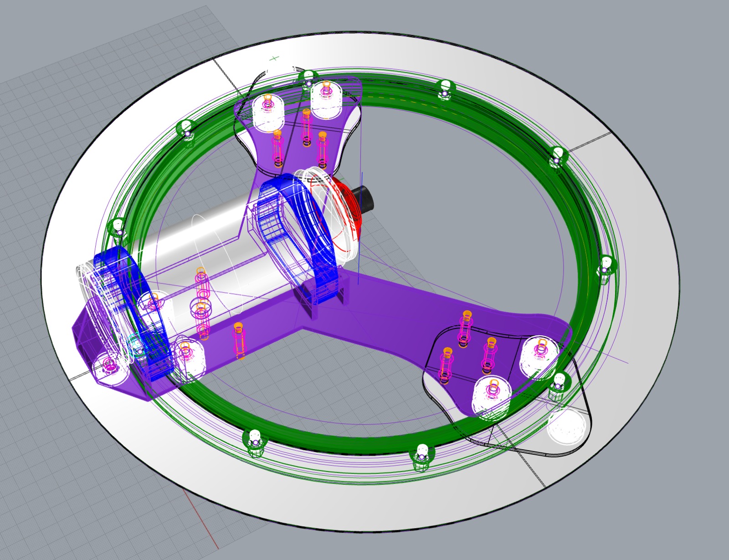Click the small green cross marker
Screen dimensions: 729x560
pyautogui.click(x=274, y=58)
